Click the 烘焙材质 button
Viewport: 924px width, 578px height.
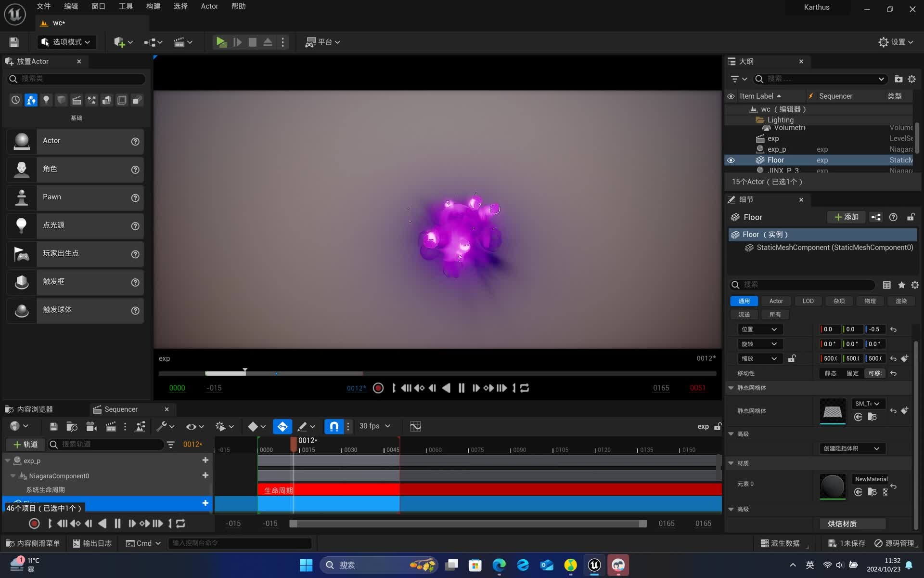tap(853, 524)
